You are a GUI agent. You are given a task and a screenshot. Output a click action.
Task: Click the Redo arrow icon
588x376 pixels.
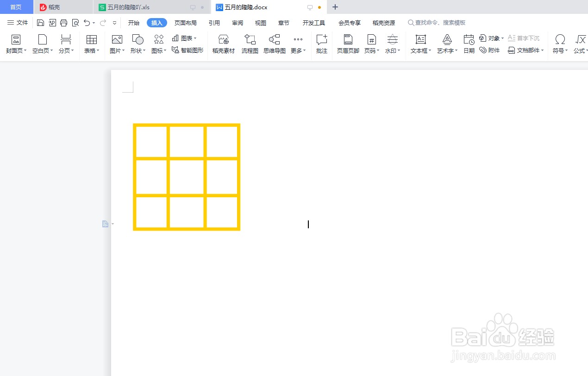coord(103,23)
